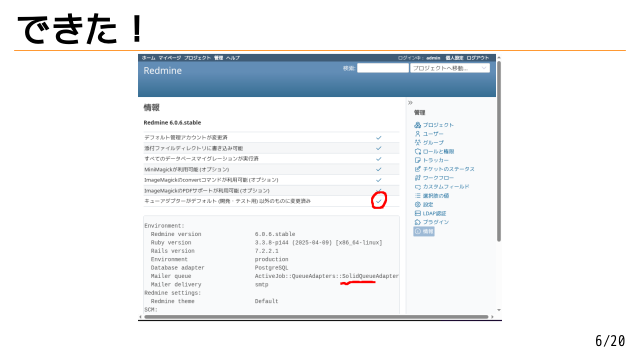Click the scroll-left arrow of horizontal scrollbar

tap(140, 317)
